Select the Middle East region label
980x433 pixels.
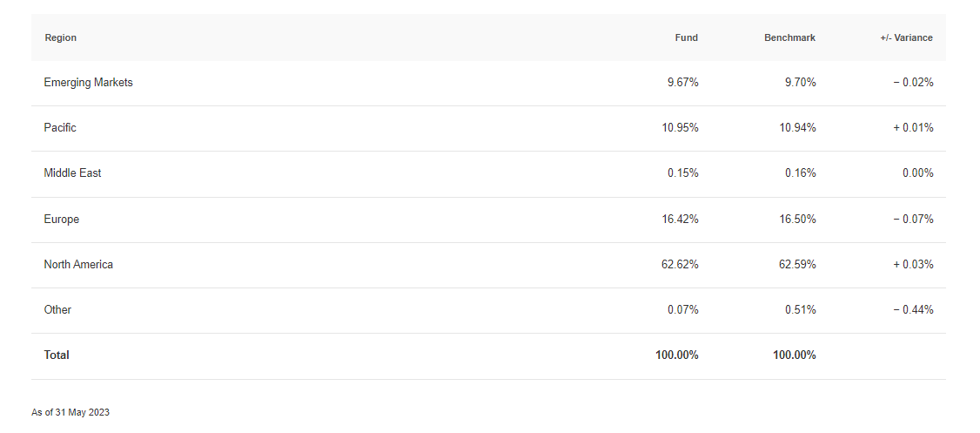[x=72, y=173]
